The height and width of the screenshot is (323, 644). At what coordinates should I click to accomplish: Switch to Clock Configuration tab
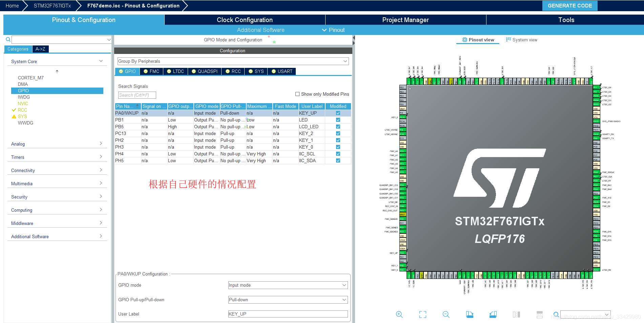click(245, 20)
